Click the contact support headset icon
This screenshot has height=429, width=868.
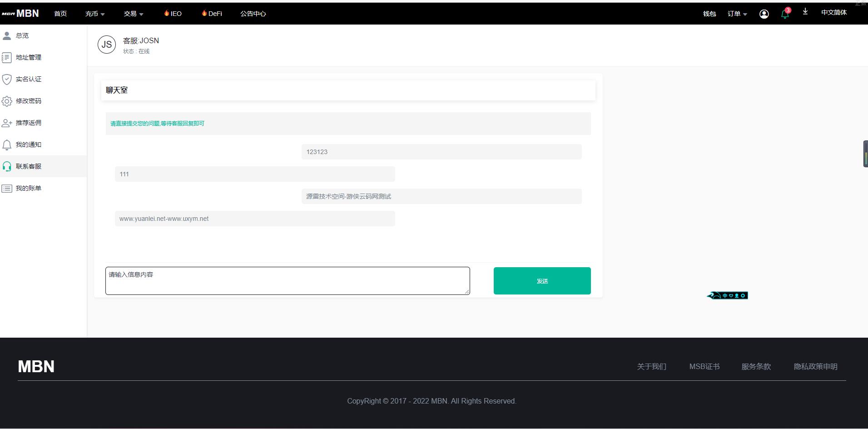pos(7,166)
